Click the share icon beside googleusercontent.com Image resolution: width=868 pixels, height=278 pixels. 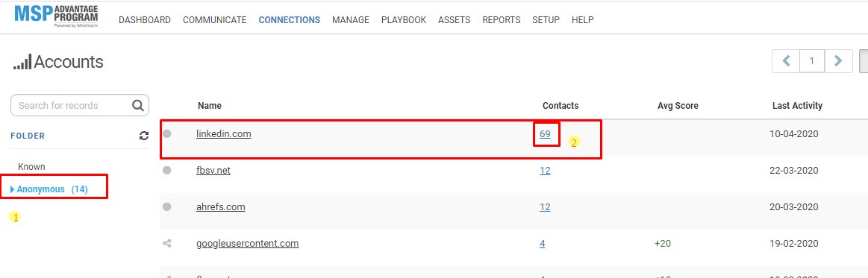167,243
